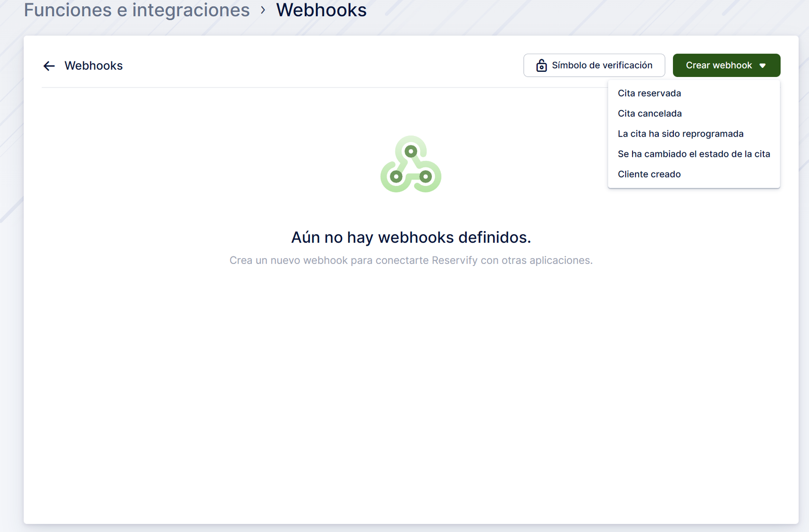Choose the Cita cancelada option
809x532 pixels.
[x=650, y=113]
